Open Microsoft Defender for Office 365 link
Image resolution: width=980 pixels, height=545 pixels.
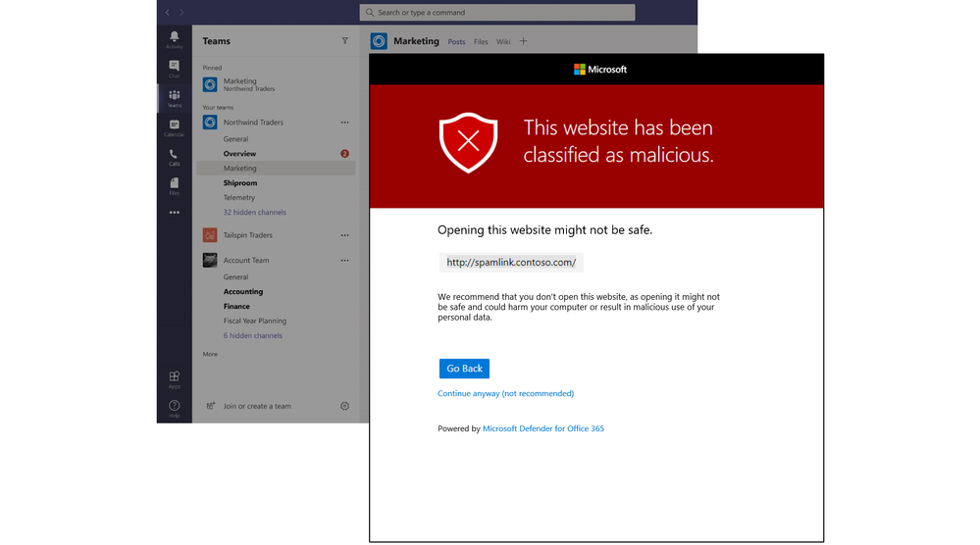pyautogui.click(x=543, y=428)
